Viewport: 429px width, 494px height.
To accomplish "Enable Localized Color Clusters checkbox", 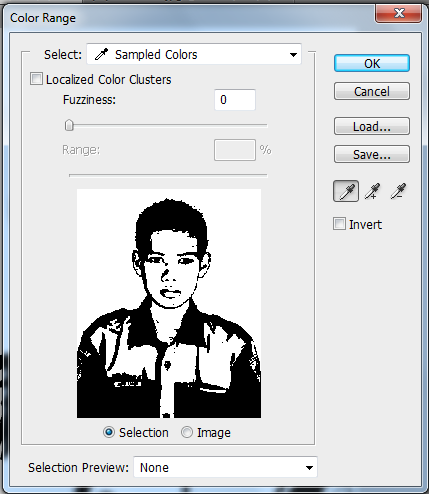I will [x=36, y=79].
